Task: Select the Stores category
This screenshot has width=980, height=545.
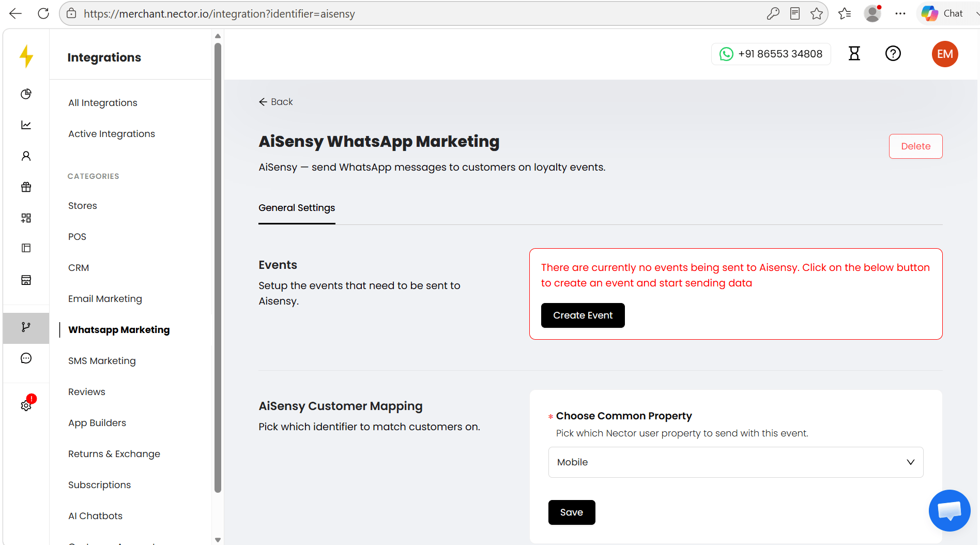Action: (83, 206)
